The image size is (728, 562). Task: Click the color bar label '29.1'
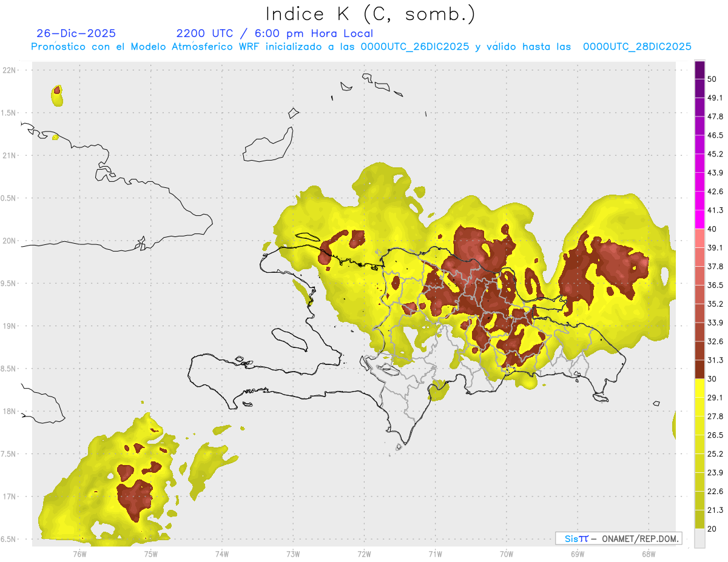[715, 398]
